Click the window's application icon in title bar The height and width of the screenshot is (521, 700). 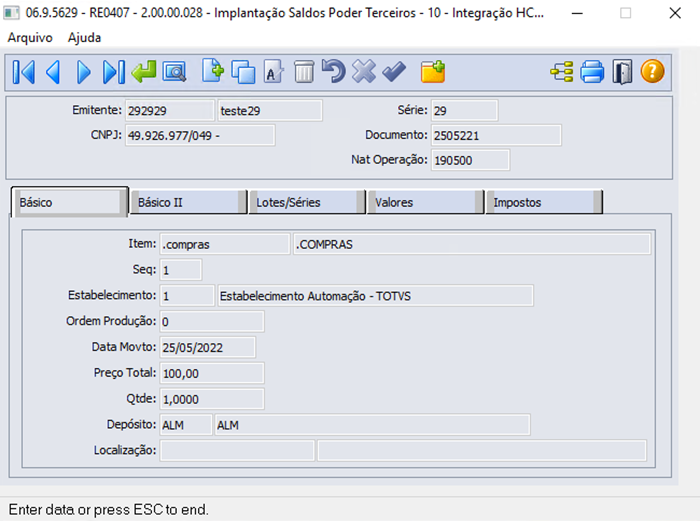[x=11, y=13]
